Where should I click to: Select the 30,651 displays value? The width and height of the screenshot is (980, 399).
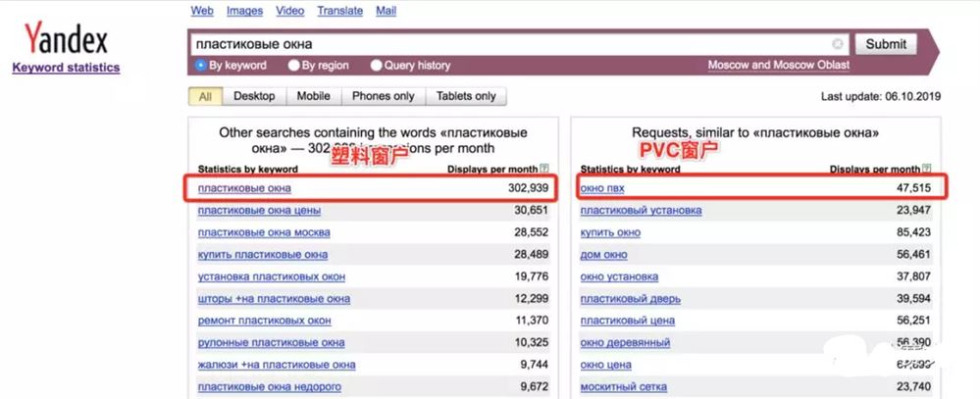pyautogui.click(x=530, y=211)
